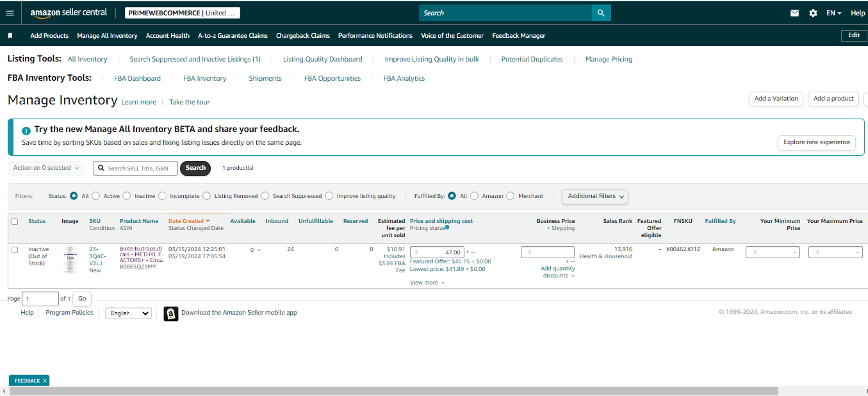Select Fulfilled By All radio button
868x396 pixels.
[452, 196]
